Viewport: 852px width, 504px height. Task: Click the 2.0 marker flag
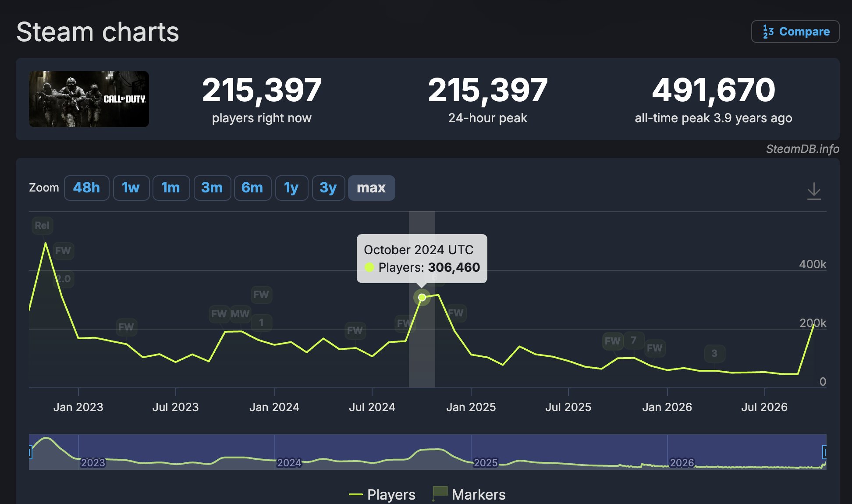pyautogui.click(x=64, y=279)
